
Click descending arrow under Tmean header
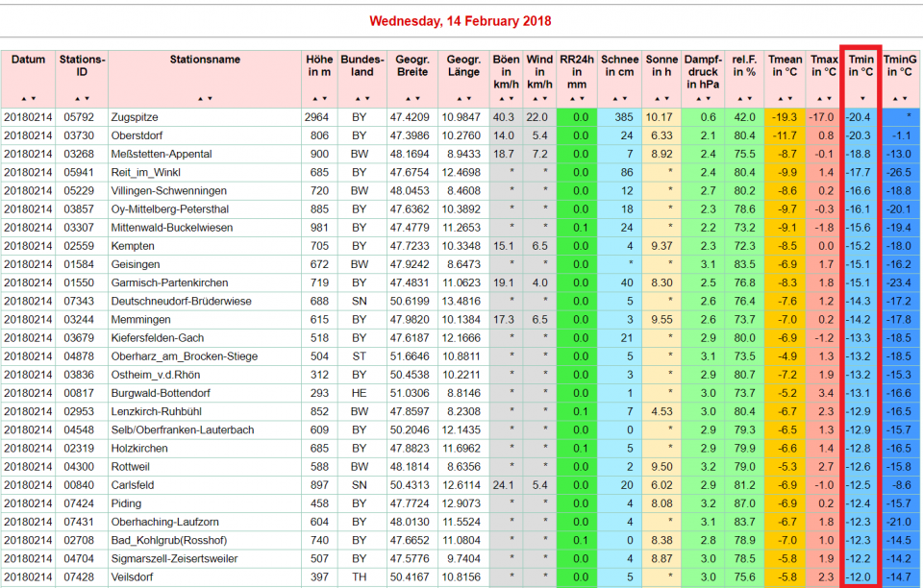tap(790, 99)
